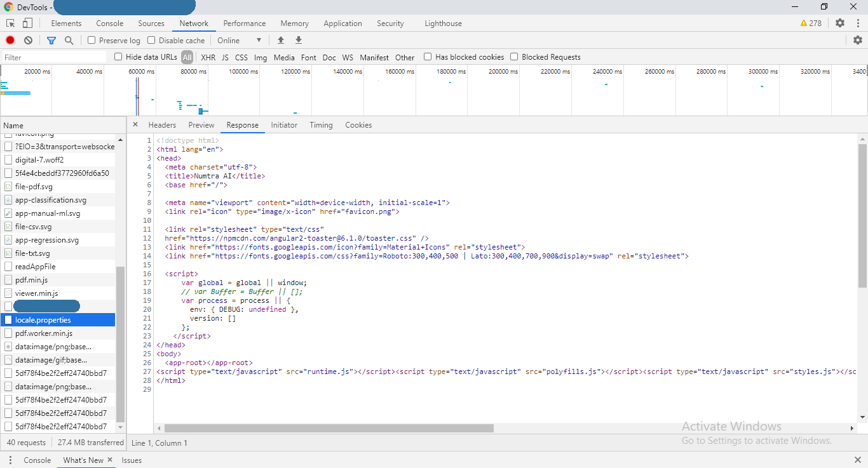Export requests as HAR file
Viewport: 868px width, 468px height.
tap(298, 39)
